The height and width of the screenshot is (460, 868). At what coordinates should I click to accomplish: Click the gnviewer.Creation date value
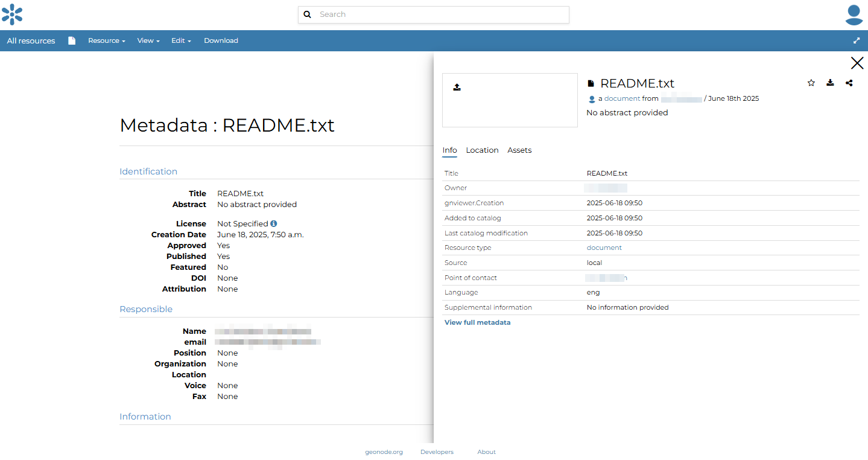(614, 203)
